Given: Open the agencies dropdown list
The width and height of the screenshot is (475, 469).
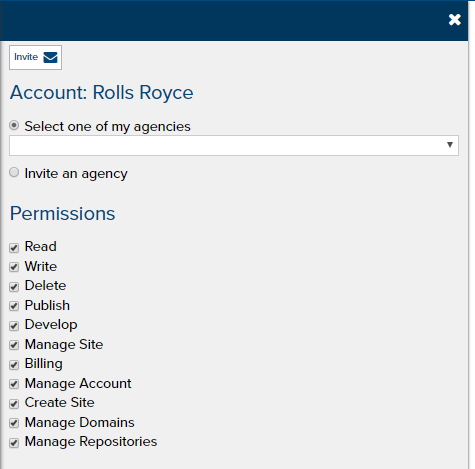Looking at the screenshot, I should [234, 145].
